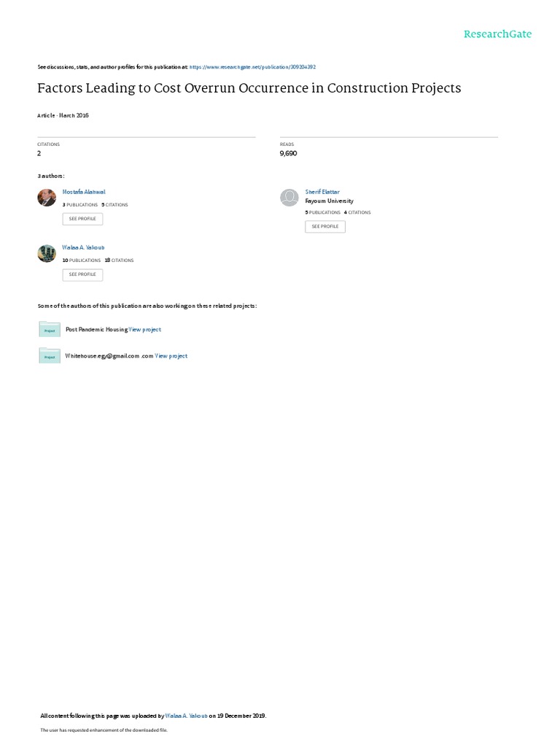Image resolution: width=560 pixels, height=747 pixels.
Task: Open View project link beside Whitehouse.egy@gmail.com
Action: coord(171,356)
